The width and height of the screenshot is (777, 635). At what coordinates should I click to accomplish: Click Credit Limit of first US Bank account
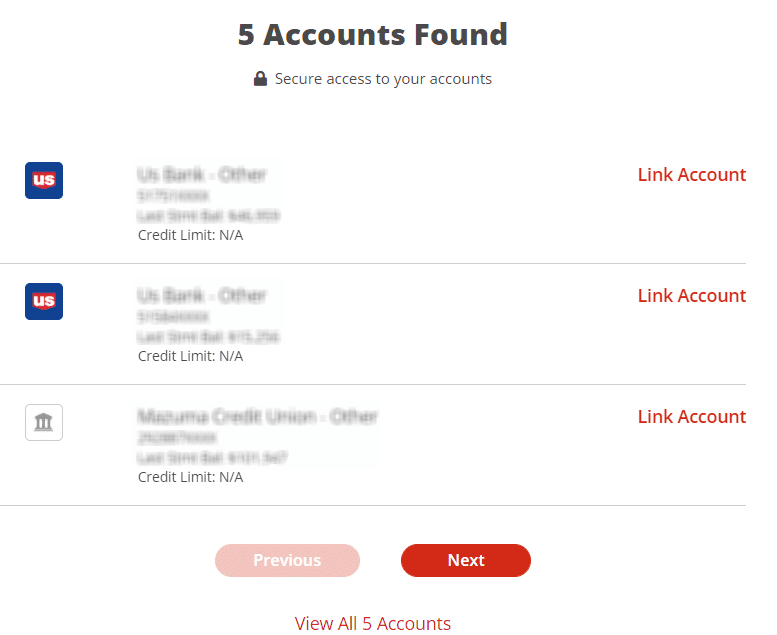tap(190, 235)
